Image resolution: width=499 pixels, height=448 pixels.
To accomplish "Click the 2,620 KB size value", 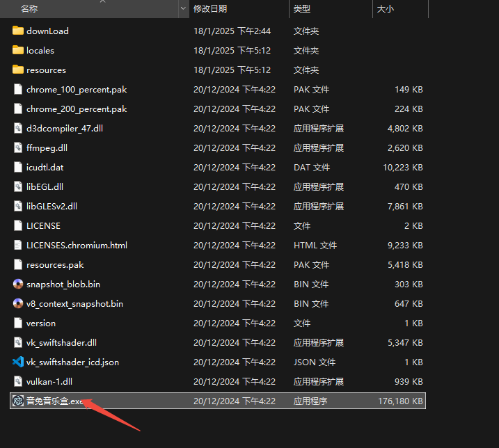I will 405,148.
